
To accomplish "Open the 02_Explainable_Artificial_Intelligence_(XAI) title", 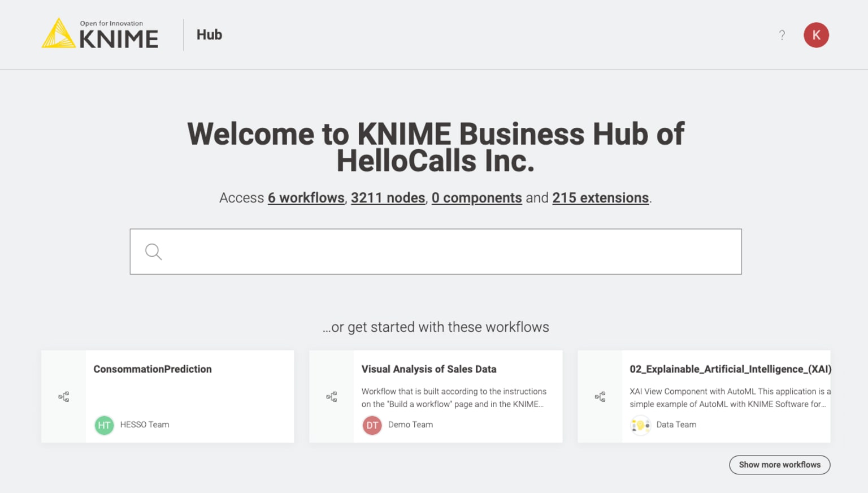I will pos(730,369).
